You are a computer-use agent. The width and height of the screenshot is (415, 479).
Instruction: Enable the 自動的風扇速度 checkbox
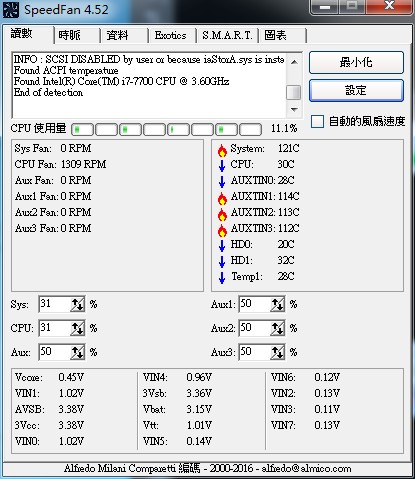point(317,121)
